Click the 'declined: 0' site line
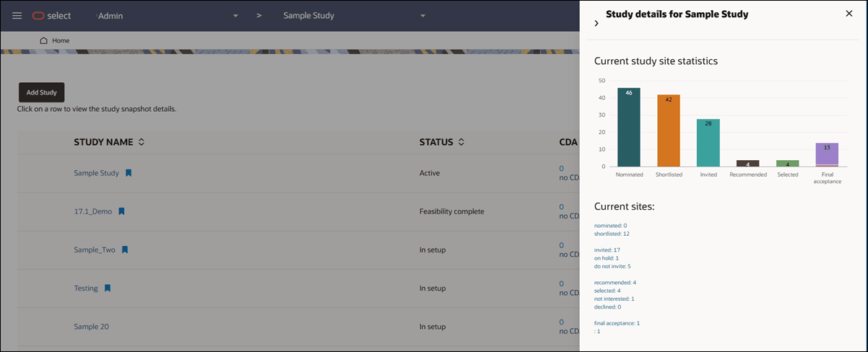Image resolution: width=868 pixels, height=352 pixels. (607, 307)
